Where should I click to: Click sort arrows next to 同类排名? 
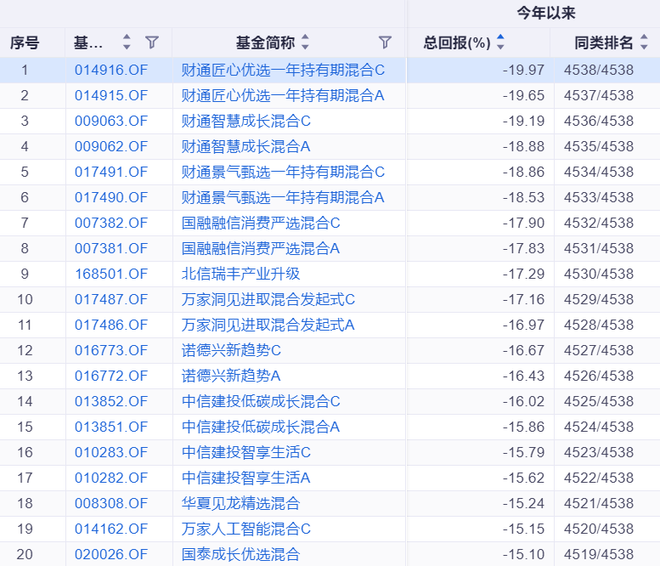643,42
